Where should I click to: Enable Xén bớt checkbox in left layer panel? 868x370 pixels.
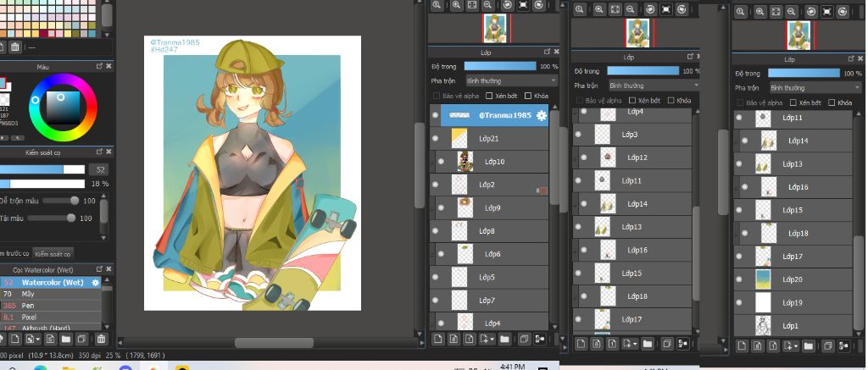coord(488,96)
